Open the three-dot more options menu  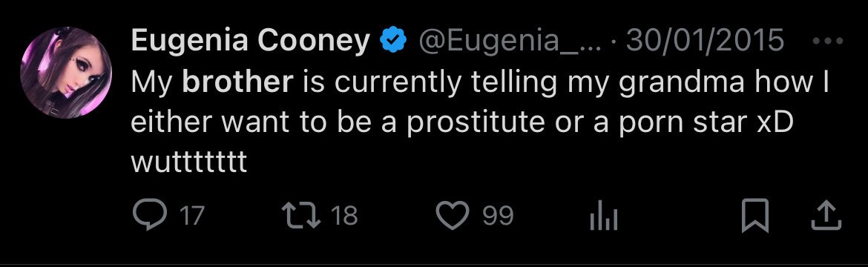pos(828,41)
